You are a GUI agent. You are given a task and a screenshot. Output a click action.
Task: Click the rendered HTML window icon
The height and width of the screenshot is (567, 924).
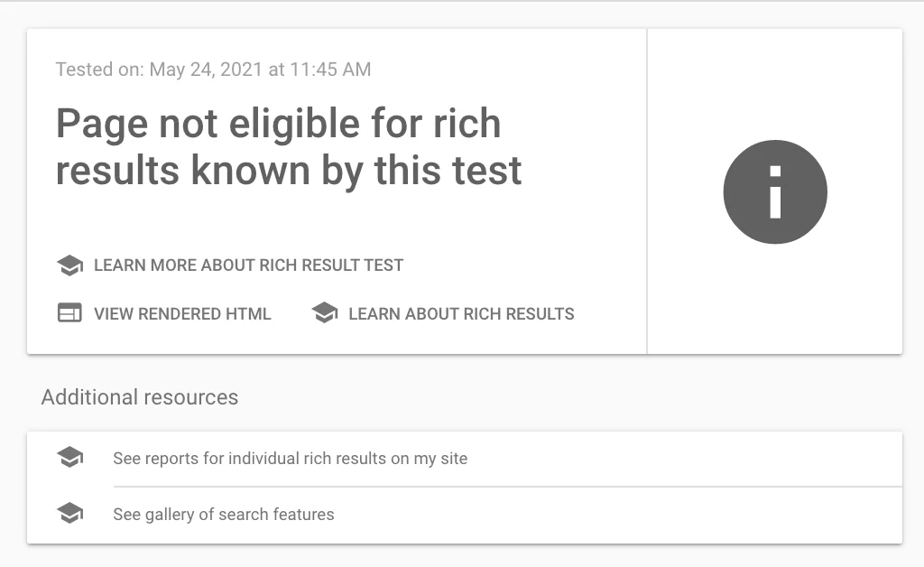69,313
